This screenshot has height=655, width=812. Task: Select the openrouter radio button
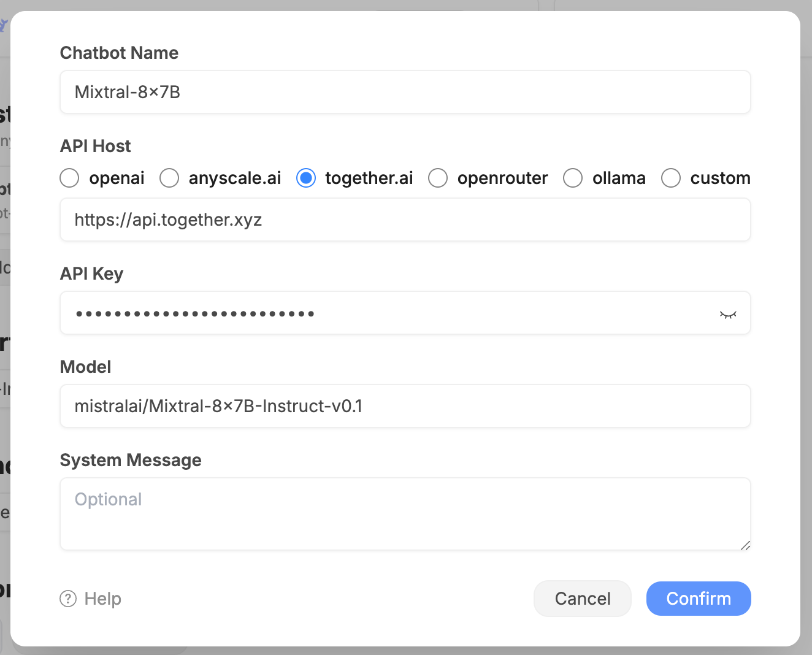(x=438, y=178)
